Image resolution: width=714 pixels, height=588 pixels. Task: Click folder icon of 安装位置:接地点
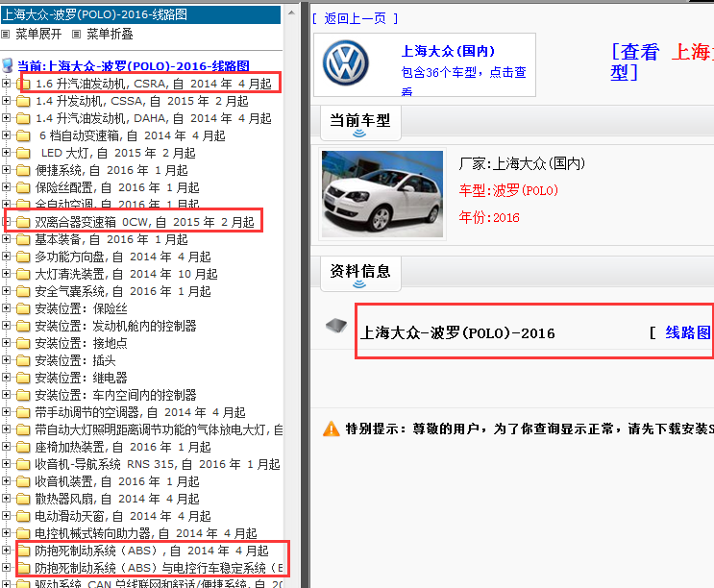[x=23, y=343]
